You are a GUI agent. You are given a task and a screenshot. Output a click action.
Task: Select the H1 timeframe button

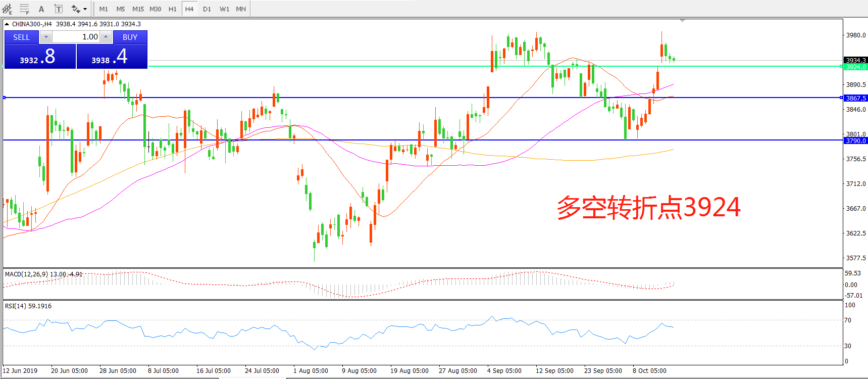click(x=172, y=9)
